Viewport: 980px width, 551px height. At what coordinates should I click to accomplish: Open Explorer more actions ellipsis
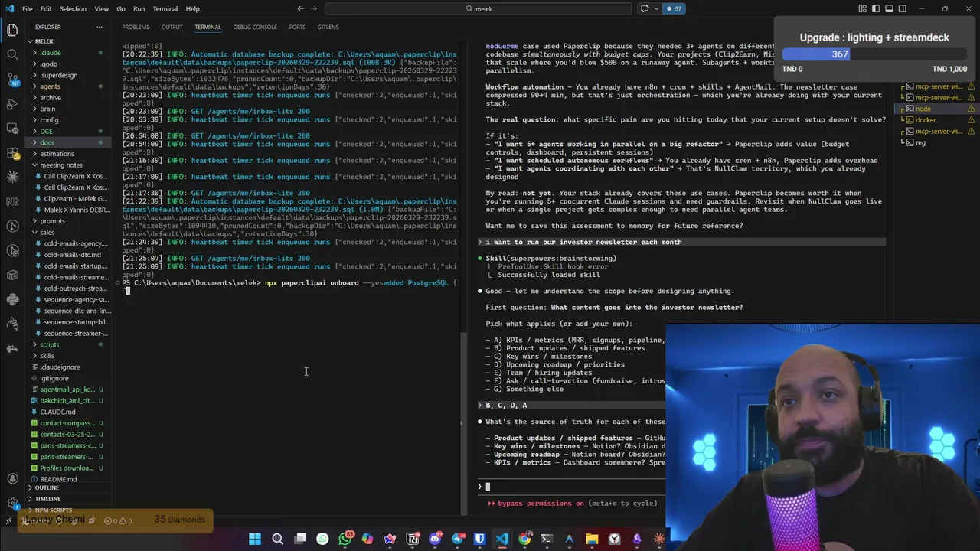click(99, 27)
